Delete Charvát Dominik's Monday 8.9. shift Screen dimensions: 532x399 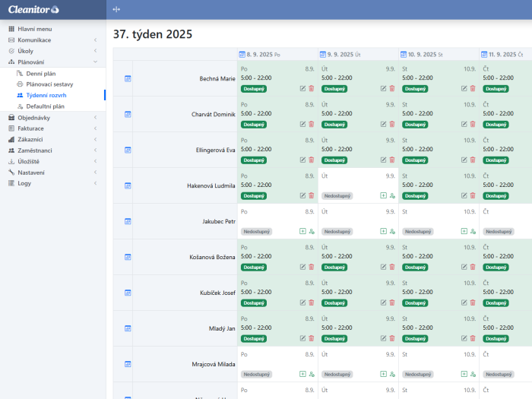311,124
